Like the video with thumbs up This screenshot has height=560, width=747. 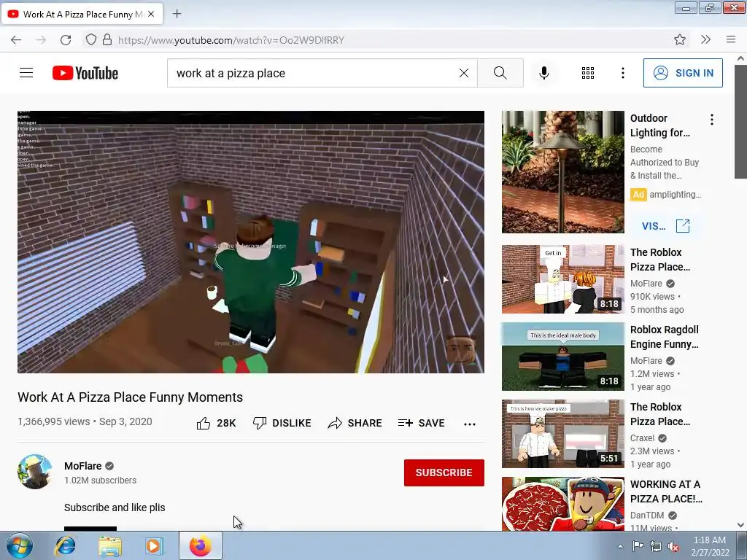pyautogui.click(x=216, y=423)
